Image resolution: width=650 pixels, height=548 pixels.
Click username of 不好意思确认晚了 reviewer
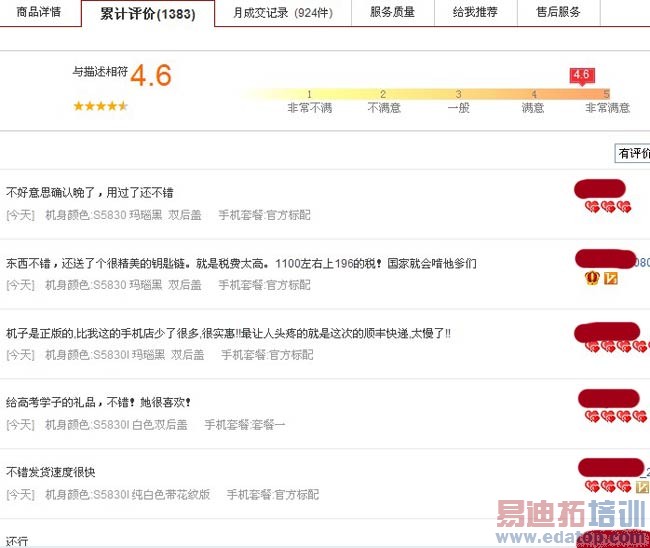pos(599,189)
